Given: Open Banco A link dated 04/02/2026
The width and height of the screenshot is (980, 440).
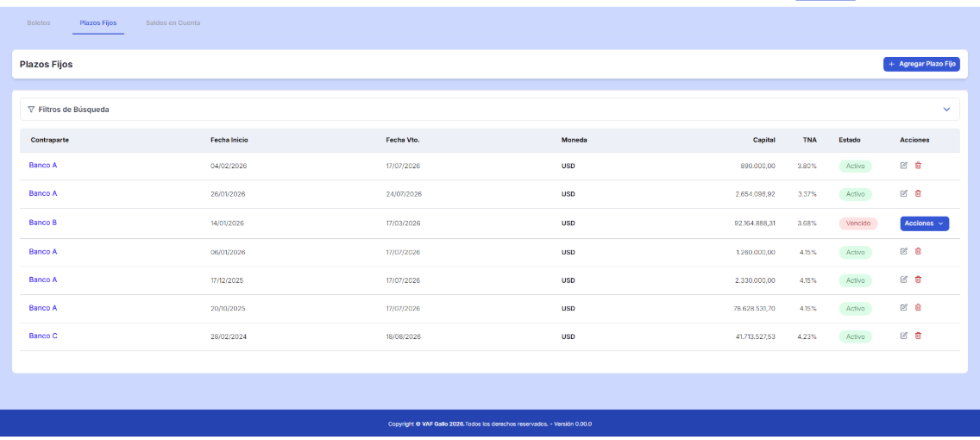Looking at the screenshot, I should pos(43,166).
